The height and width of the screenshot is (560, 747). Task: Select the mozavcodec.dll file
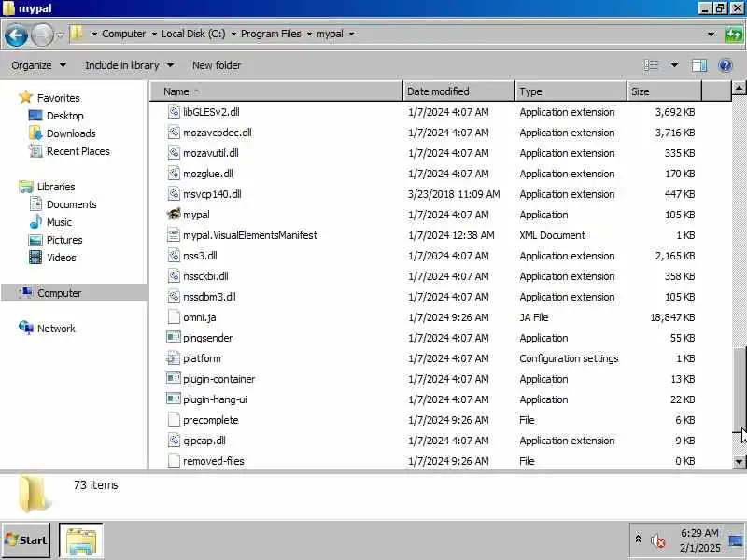[x=218, y=133]
